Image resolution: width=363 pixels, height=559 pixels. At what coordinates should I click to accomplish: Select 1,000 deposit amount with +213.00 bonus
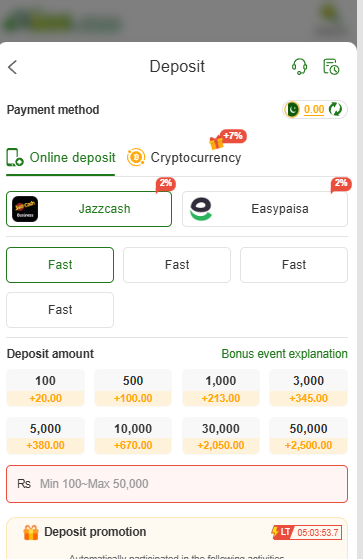221,388
